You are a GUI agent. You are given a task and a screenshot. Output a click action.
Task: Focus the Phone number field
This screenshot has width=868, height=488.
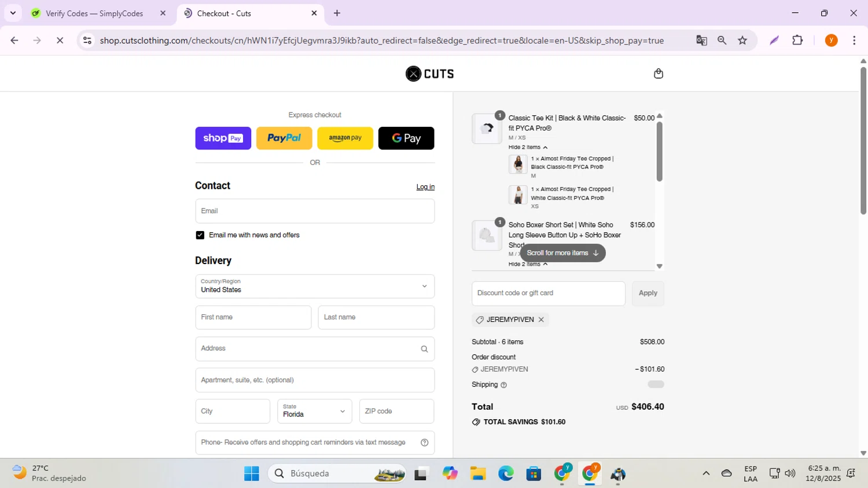(315, 443)
